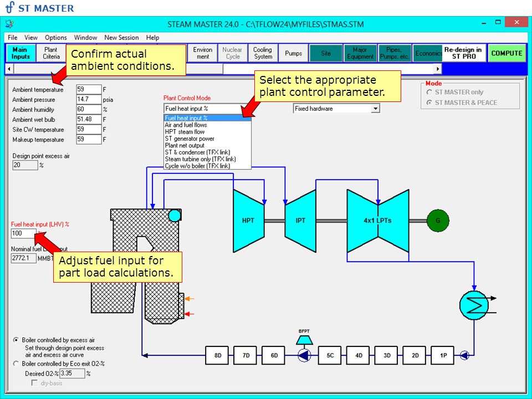Choose Air and fuel flows option
The height and width of the screenshot is (399, 532).
pos(207,125)
